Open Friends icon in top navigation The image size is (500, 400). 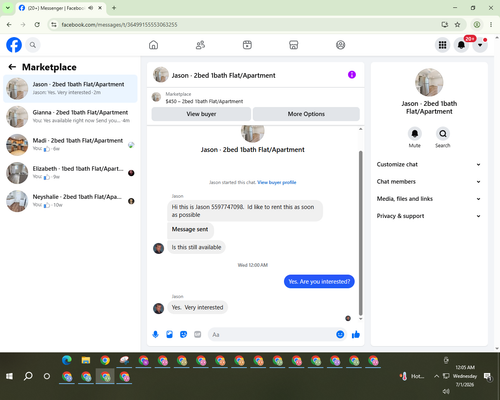(x=200, y=45)
